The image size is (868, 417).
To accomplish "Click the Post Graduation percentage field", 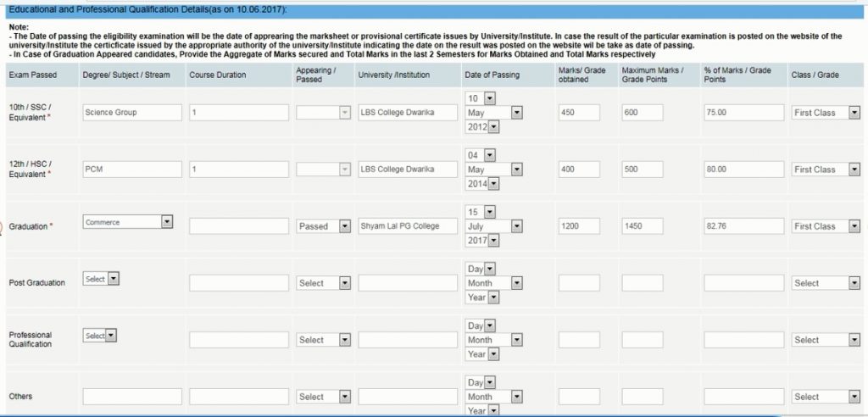I will point(744,283).
